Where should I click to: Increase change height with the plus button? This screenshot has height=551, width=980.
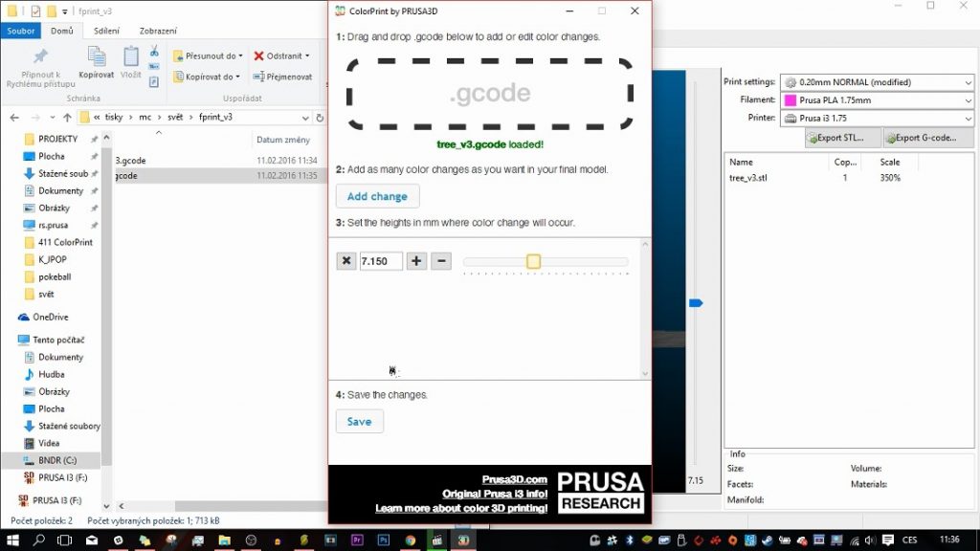tap(416, 261)
